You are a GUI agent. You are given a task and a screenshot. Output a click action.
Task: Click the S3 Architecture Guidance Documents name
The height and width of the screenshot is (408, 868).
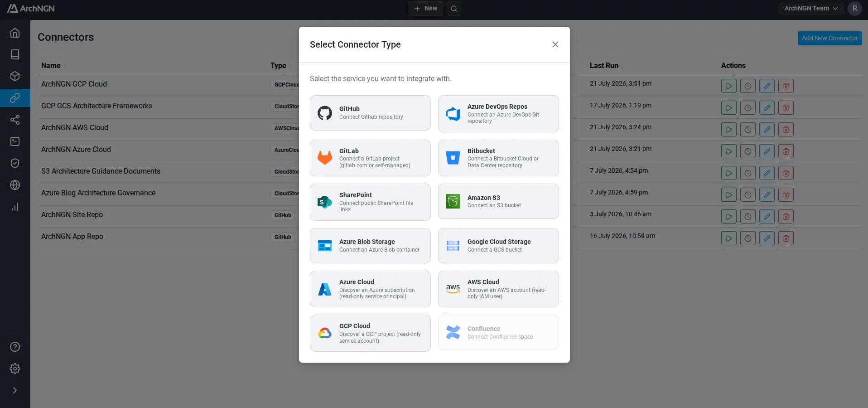coord(101,171)
